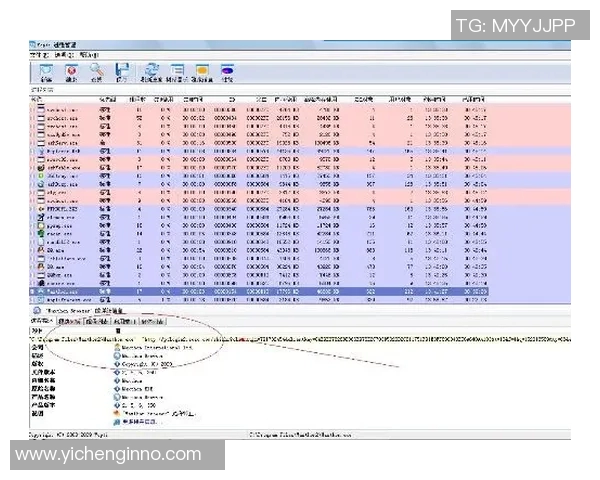600x480 pixels.
Task: Click the red X toolbar icon
Action: click(x=71, y=70)
